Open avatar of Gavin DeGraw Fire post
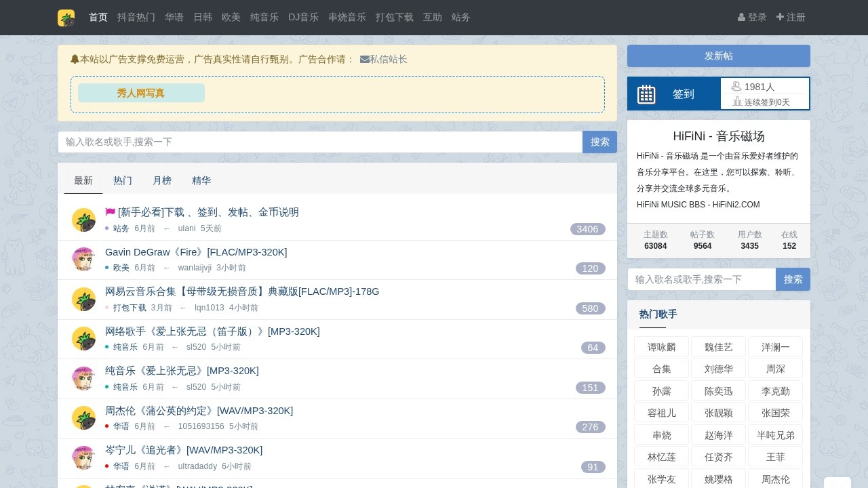The image size is (868, 488). click(83, 260)
